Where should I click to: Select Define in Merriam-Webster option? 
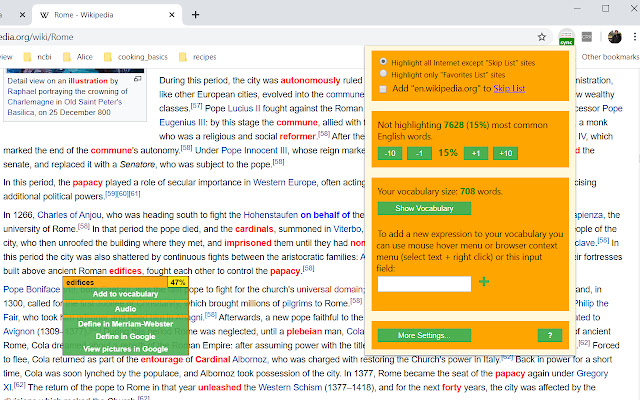tap(125, 324)
